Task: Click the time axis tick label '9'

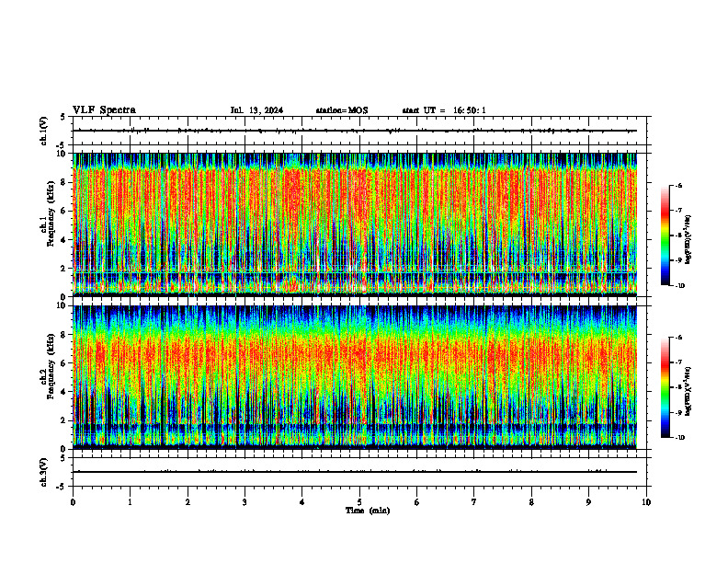Action: [x=588, y=502]
